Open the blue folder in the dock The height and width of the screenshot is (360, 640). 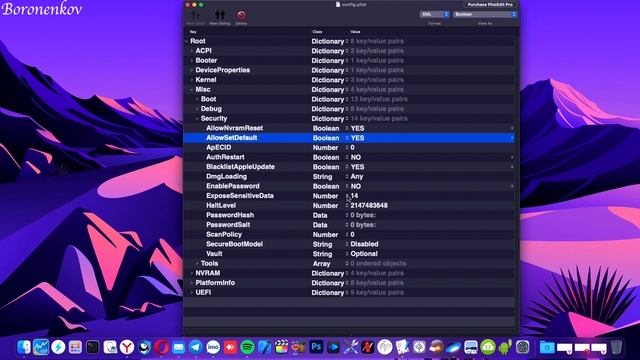[547, 347]
